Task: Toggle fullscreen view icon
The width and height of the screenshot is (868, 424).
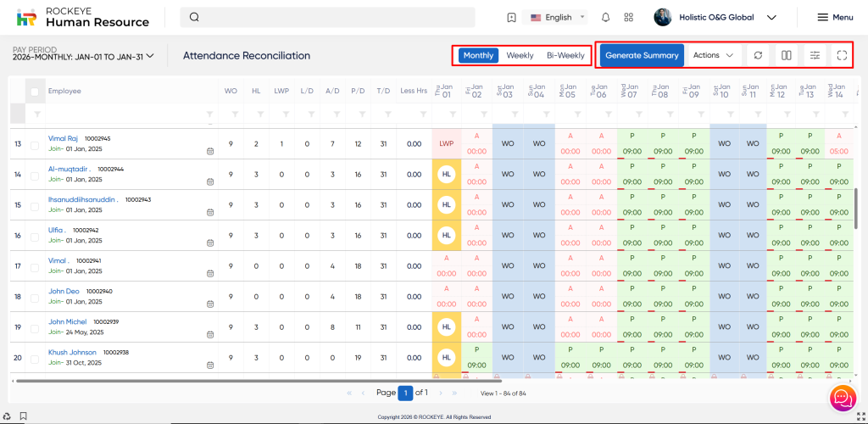Action: pyautogui.click(x=842, y=55)
